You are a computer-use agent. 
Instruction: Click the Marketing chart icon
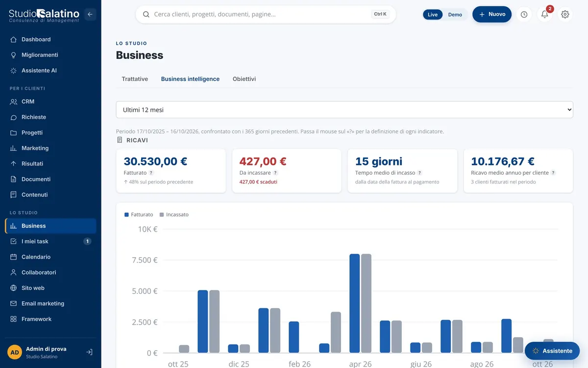(x=13, y=148)
